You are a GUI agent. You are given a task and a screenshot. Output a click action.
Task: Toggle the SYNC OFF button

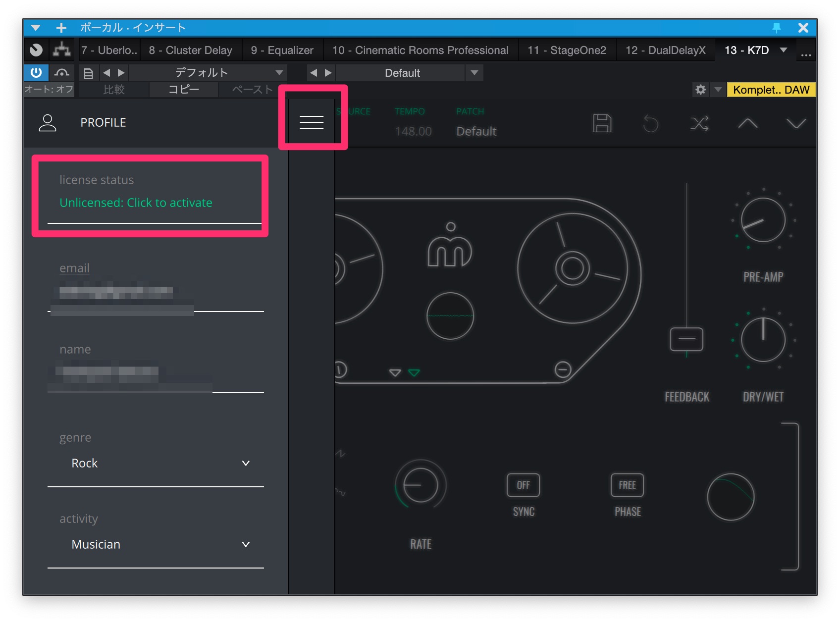click(523, 485)
